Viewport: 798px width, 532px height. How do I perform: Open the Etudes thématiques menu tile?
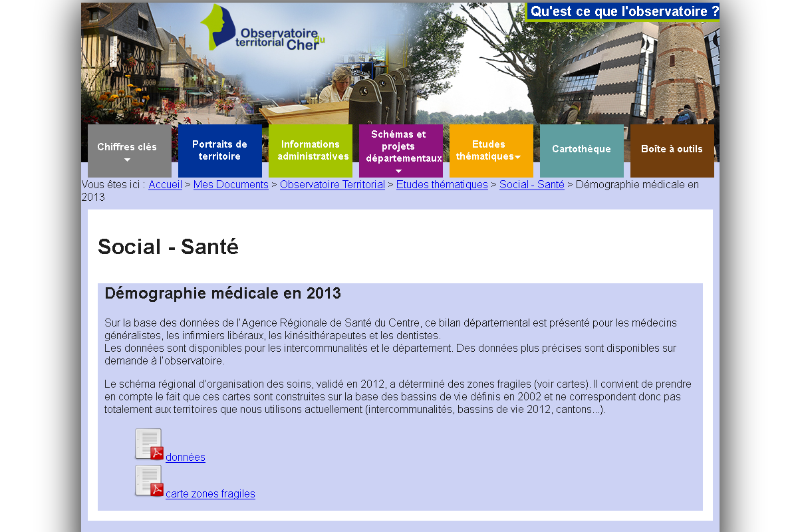(491, 151)
